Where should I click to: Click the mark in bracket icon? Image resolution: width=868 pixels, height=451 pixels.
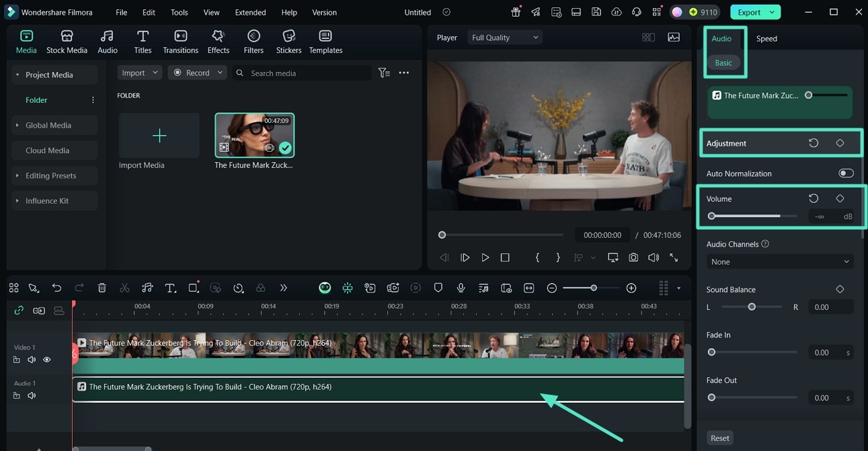pos(537,257)
